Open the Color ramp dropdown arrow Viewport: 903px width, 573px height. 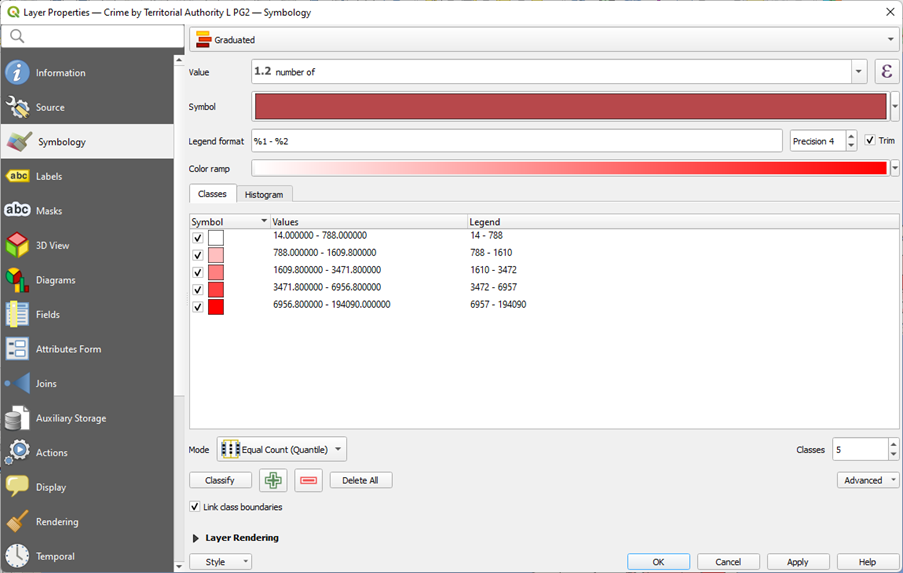[x=894, y=169]
